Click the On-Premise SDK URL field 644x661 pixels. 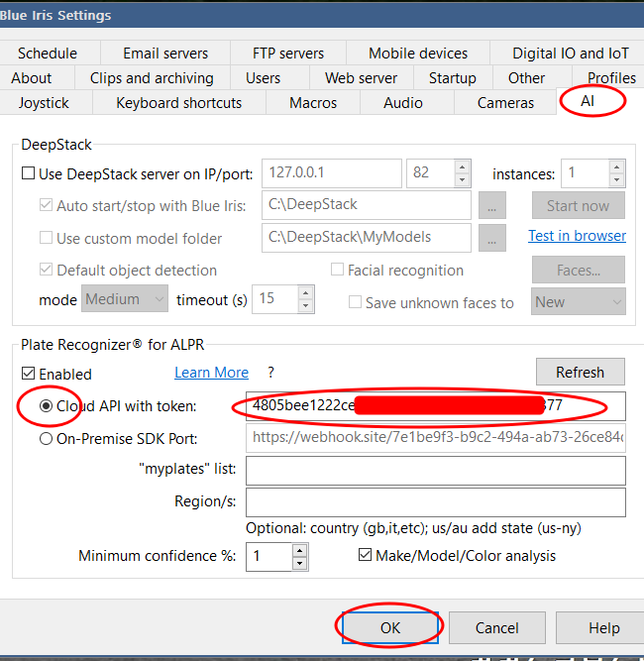tap(436, 438)
